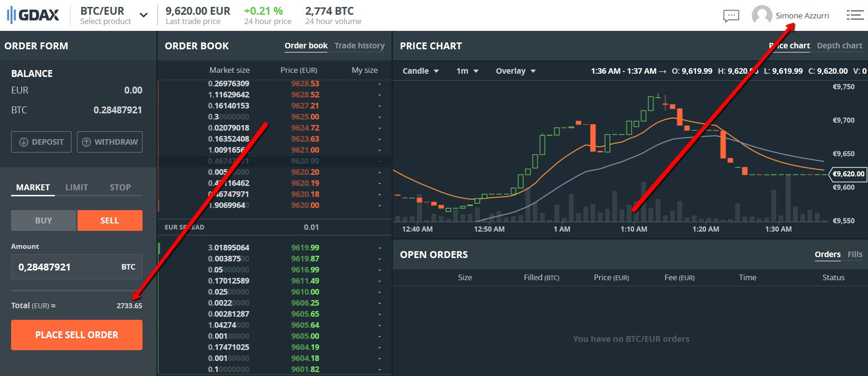Viewport: 868px width, 376px height.
Task: Expand the Overlay dropdown
Action: 515,71
